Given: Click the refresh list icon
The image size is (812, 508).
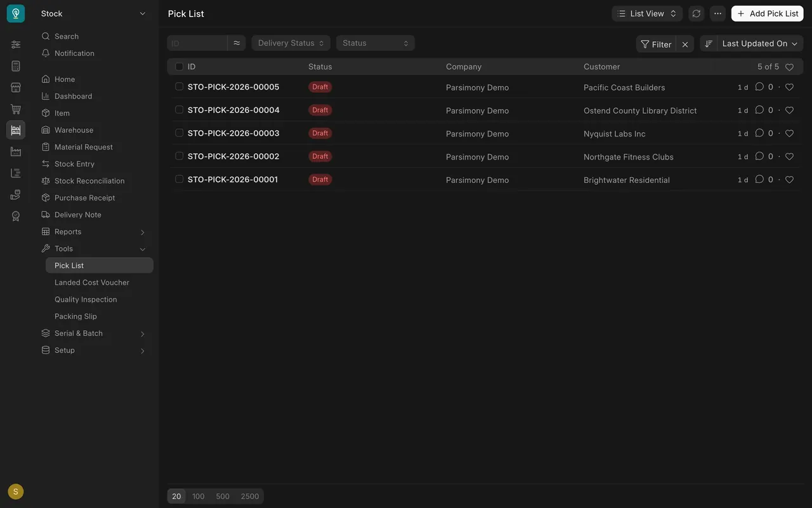Looking at the screenshot, I should [x=697, y=13].
